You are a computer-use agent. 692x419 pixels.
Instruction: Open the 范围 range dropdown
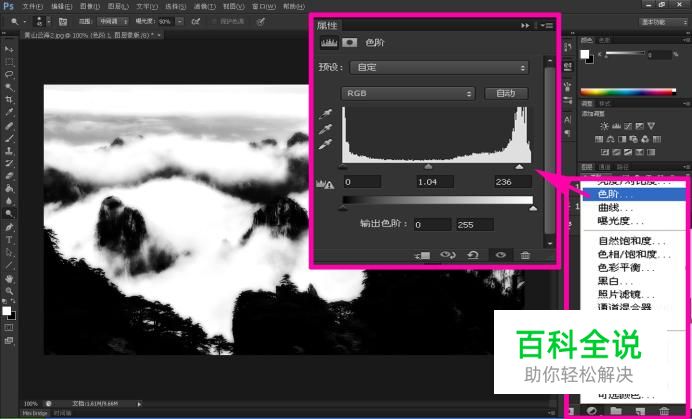[113, 21]
